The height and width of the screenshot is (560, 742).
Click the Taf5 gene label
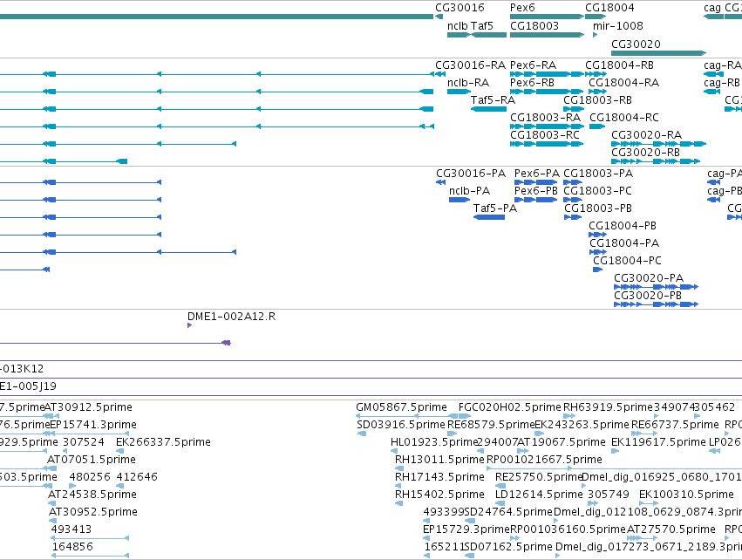click(481, 25)
